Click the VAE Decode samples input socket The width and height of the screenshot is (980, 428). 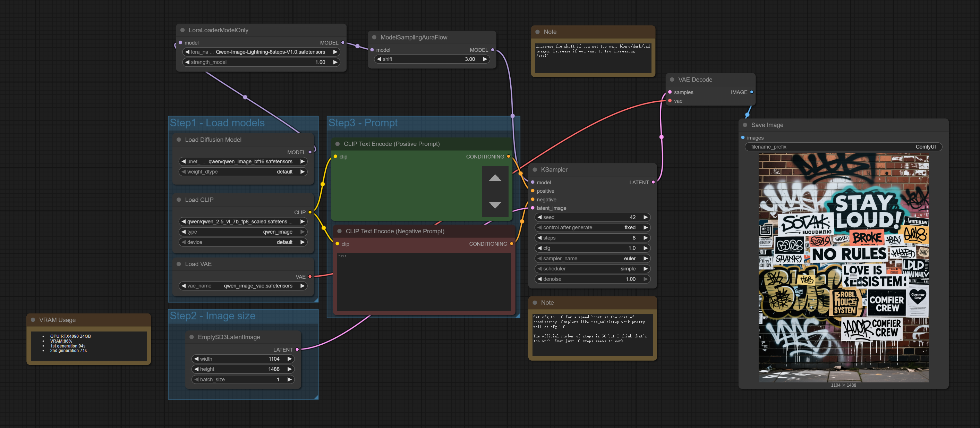[x=670, y=92]
